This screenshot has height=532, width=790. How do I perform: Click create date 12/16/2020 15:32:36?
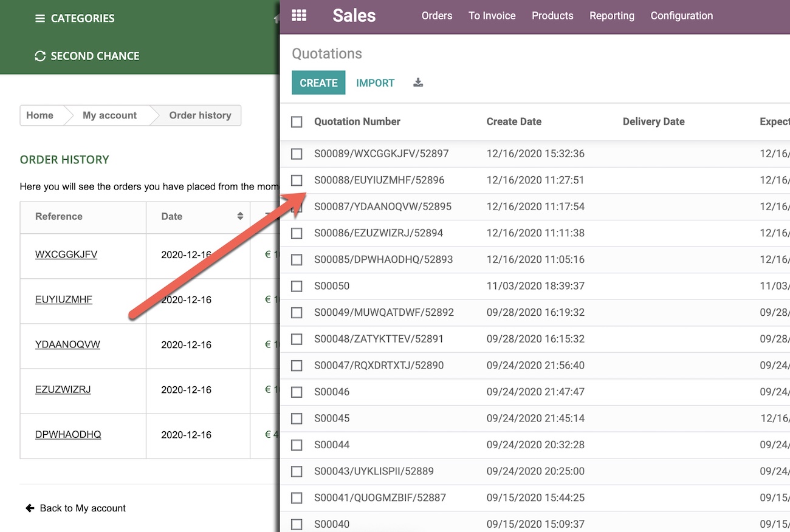[x=535, y=154]
